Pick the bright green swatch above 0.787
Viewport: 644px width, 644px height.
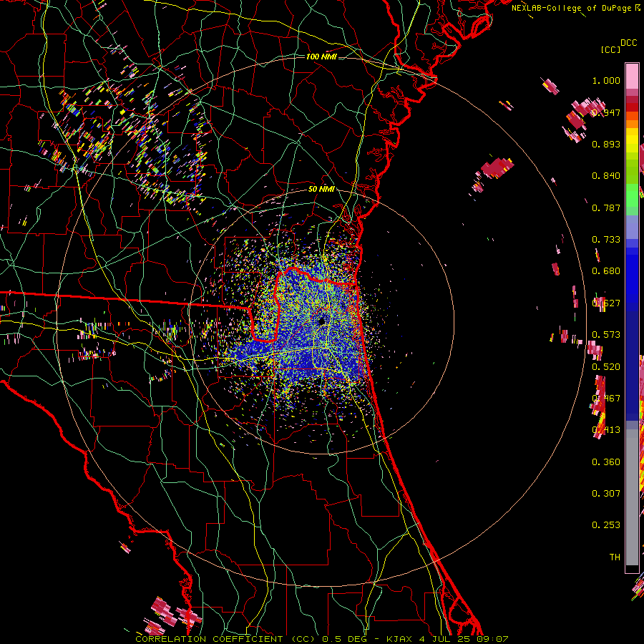tap(632, 195)
